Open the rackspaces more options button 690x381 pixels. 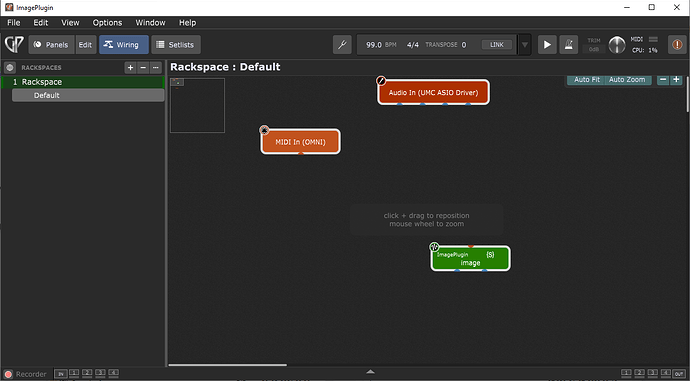coord(155,67)
